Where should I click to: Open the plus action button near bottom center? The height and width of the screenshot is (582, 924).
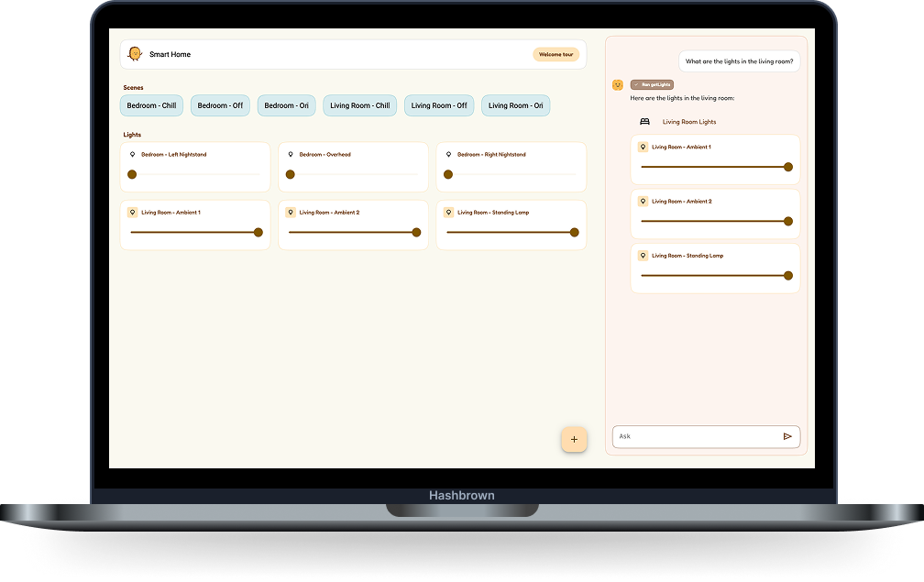[574, 439]
